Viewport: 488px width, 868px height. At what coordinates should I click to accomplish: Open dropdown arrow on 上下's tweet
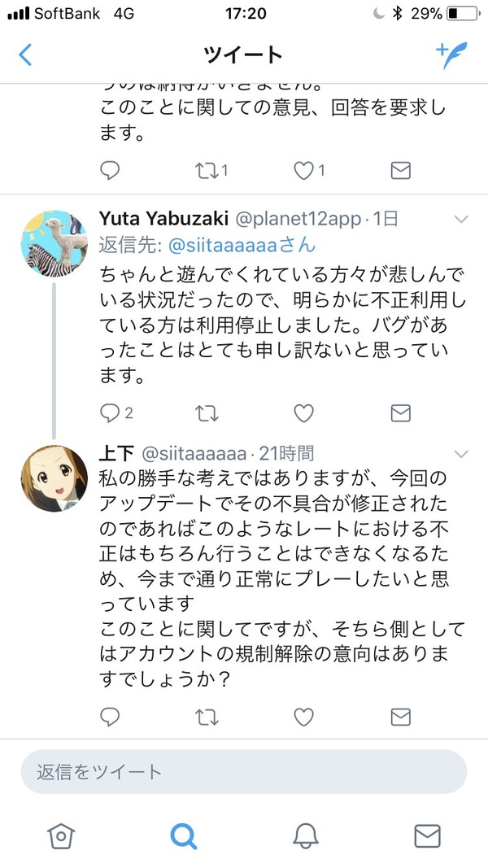(461, 454)
